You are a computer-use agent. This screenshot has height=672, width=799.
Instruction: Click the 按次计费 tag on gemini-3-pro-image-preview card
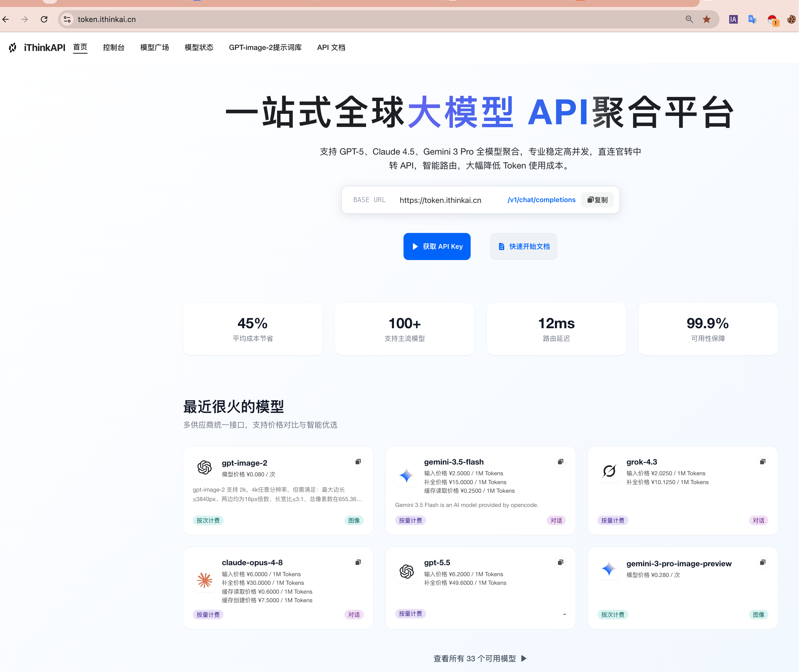click(613, 615)
